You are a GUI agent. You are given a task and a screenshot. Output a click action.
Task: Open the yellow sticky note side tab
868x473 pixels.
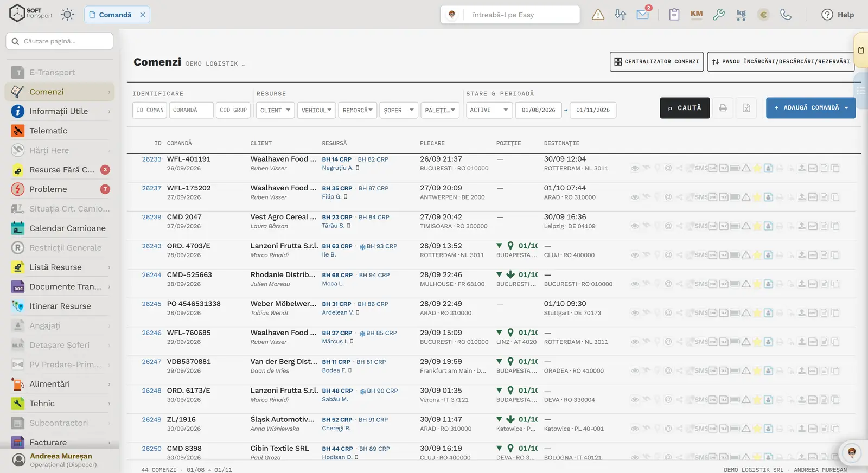[861, 50]
